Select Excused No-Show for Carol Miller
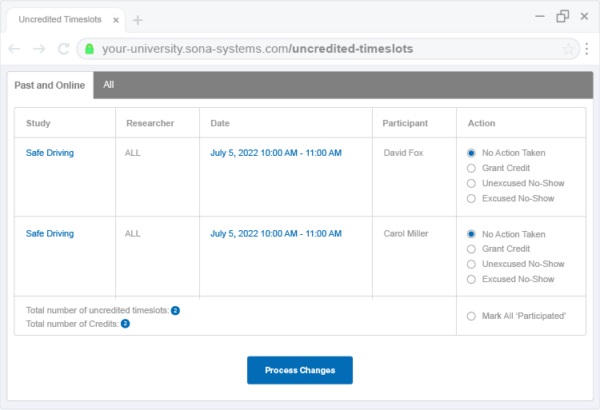The image size is (600, 410). [471, 279]
